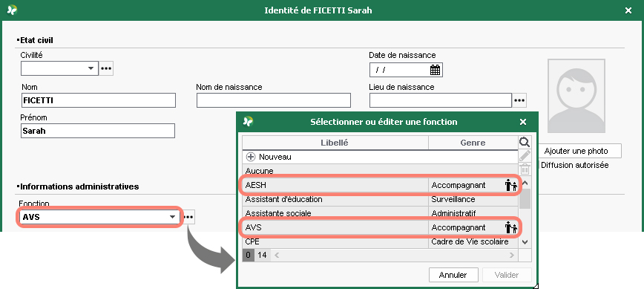This screenshot has height=289, width=644.
Task: Select the AESH row
Action: (x=380, y=186)
